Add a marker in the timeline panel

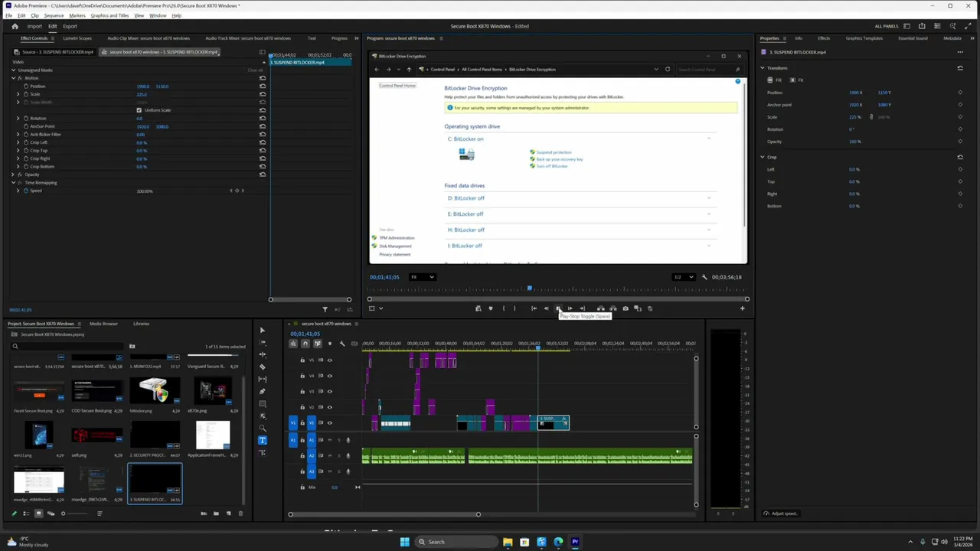pos(330,344)
